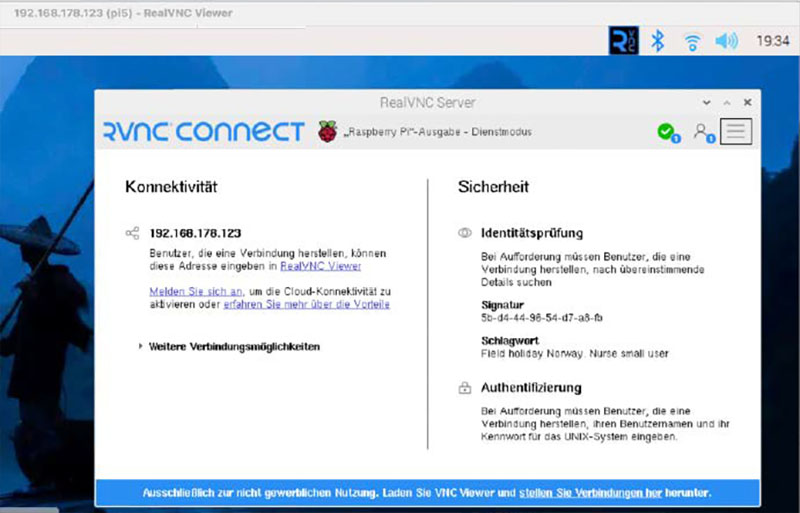Click the 'Melden Sie sich an' link
This screenshot has width=800, height=513.
click(196, 291)
